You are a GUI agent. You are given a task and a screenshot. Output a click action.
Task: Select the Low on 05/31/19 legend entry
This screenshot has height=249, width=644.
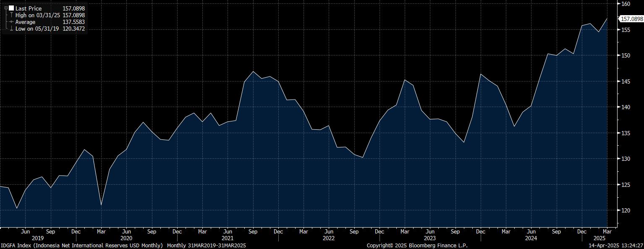pos(37,29)
